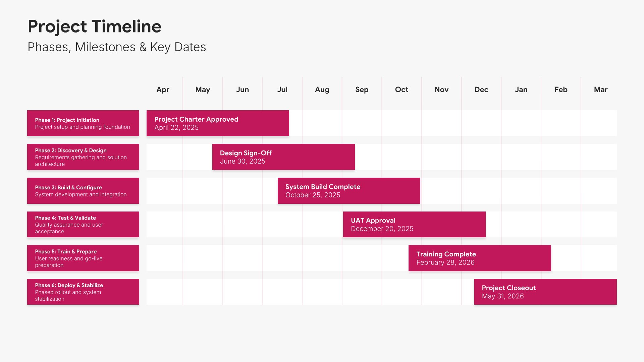644x362 pixels.
Task: Click the Oct month column header
Action: point(401,89)
